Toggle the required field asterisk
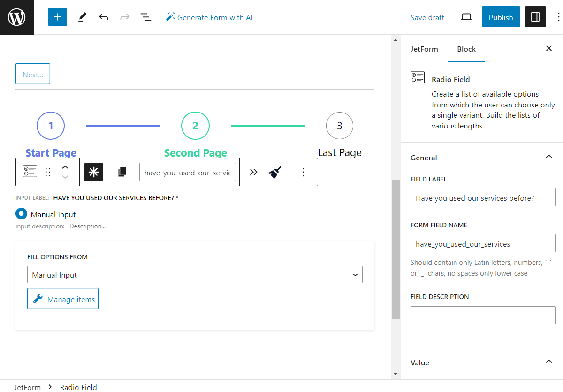The height and width of the screenshot is (392, 563). 94,172
